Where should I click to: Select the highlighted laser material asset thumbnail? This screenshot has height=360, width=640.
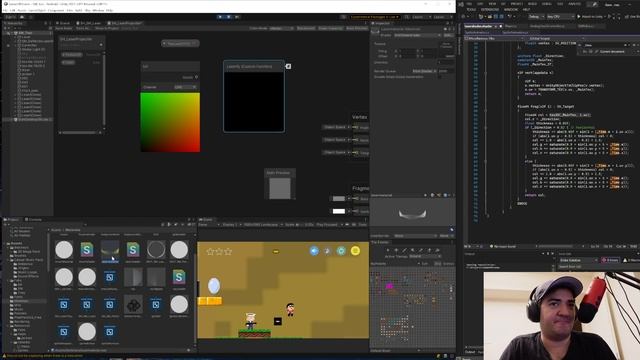110,250
